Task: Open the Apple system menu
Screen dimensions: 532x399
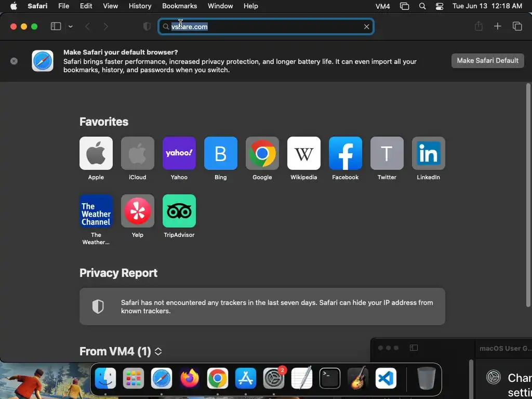Action: (14, 6)
